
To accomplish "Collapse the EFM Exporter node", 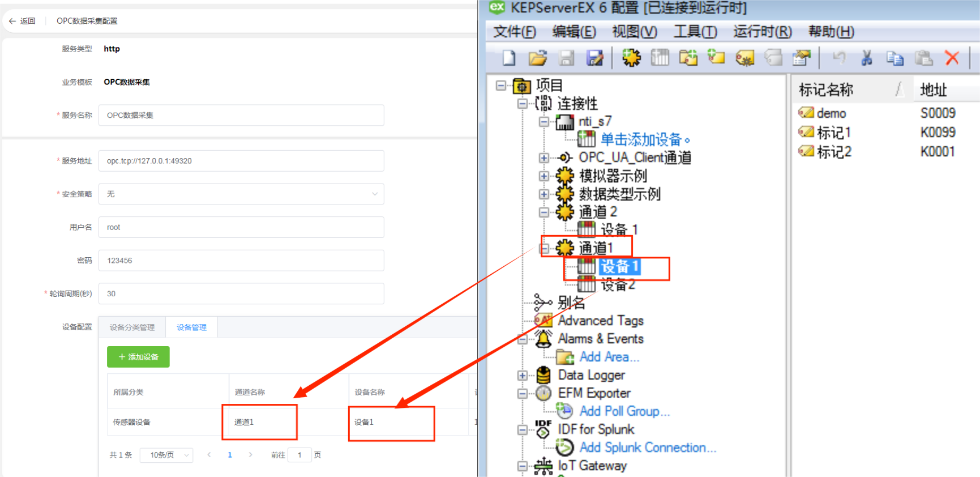I will tap(523, 394).
